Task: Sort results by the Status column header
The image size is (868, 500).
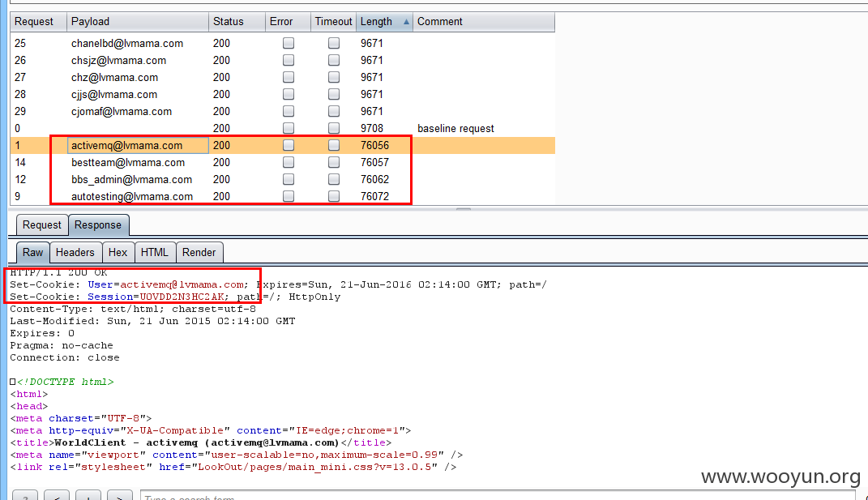Action: click(x=237, y=22)
